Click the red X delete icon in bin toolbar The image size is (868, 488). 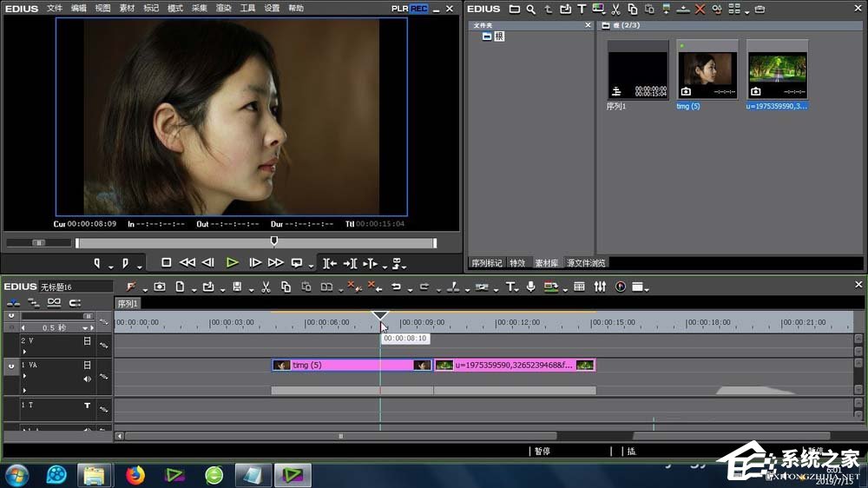700,9
